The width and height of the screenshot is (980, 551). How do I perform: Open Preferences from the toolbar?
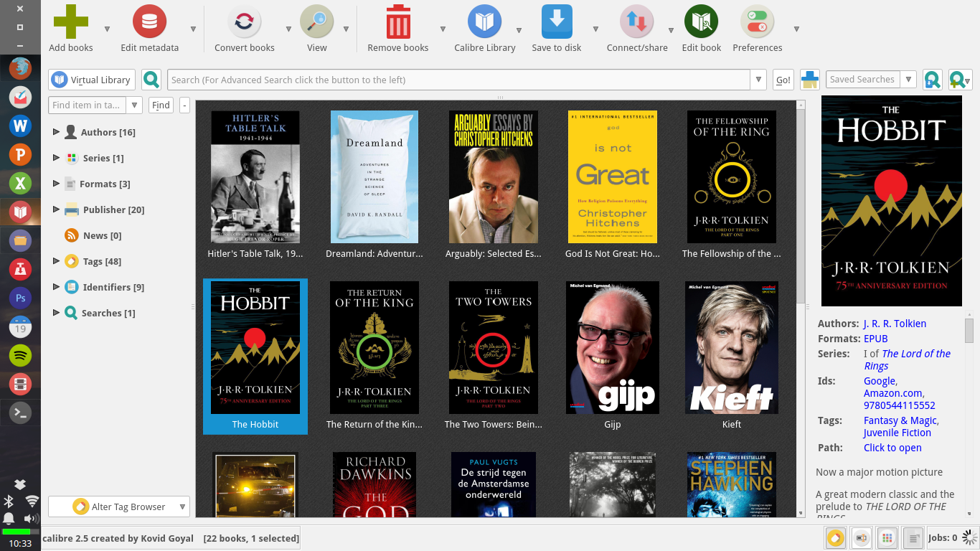757,22
